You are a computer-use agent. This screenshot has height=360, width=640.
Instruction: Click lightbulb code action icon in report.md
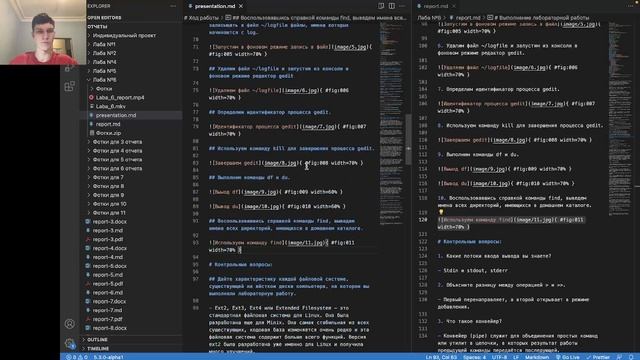(x=441, y=212)
